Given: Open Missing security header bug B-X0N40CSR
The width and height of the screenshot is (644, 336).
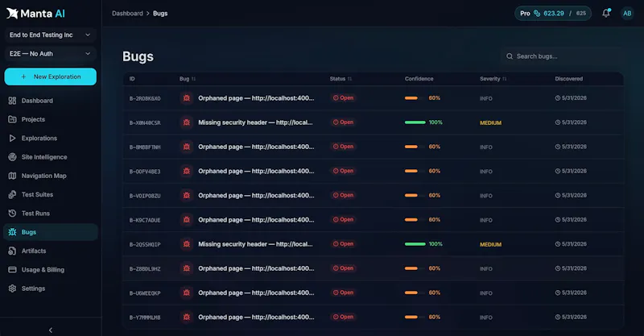Looking at the screenshot, I should tap(255, 122).
